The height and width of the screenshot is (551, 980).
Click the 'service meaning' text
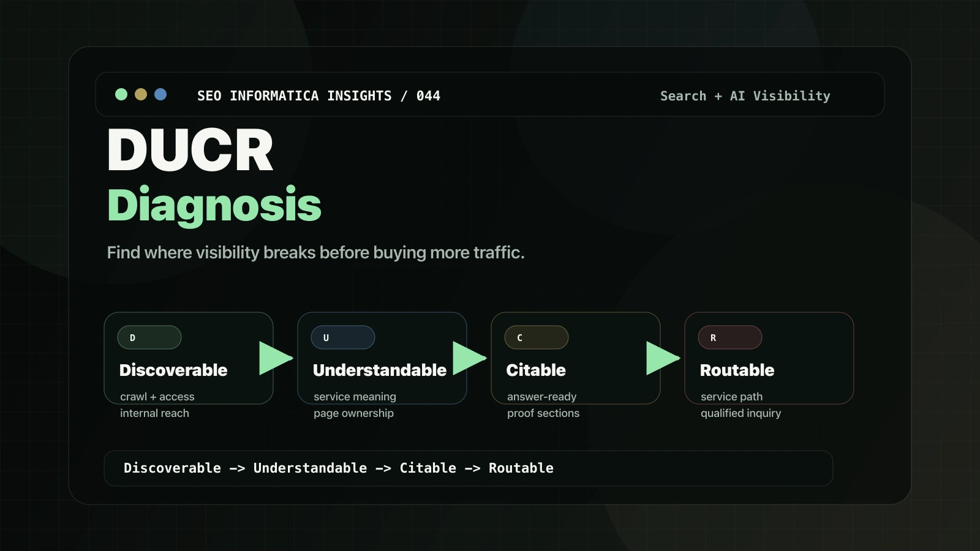click(x=355, y=397)
